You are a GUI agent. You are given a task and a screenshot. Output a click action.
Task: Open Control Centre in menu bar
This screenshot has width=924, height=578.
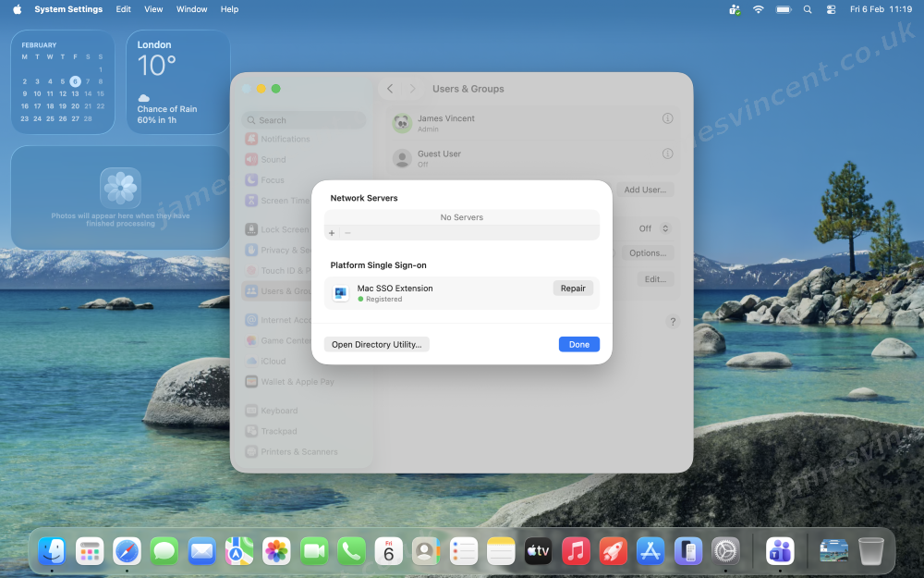tap(831, 9)
